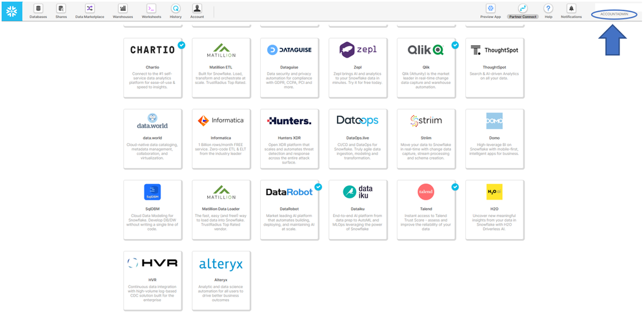Click the HVR logo
644x314 pixels.
point(152,263)
